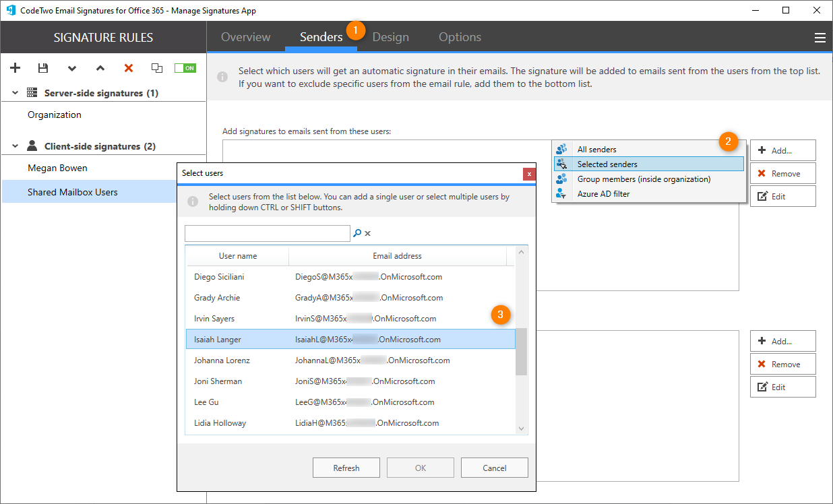This screenshot has width=833, height=504.
Task: Delete the selected signature rule
Action: coord(128,67)
